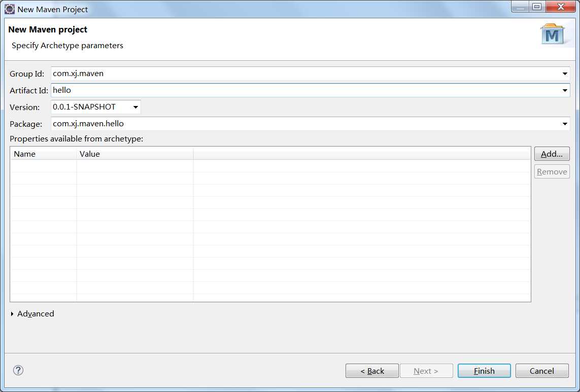This screenshot has width=580, height=392.
Task: Minimize the New Maven Project dialog
Action: (x=521, y=7)
